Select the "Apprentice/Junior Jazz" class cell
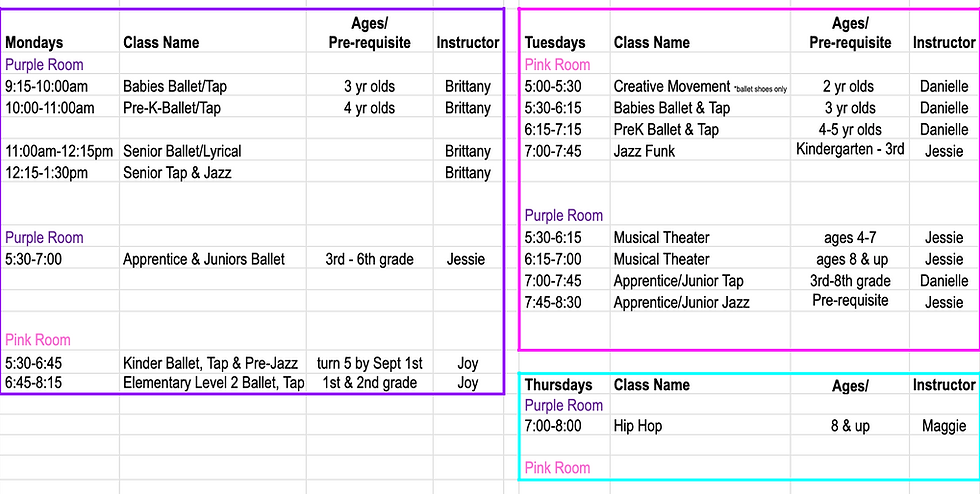The width and height of the screenshot is (980, 494). pyautogui.click(x=681, y=302)
